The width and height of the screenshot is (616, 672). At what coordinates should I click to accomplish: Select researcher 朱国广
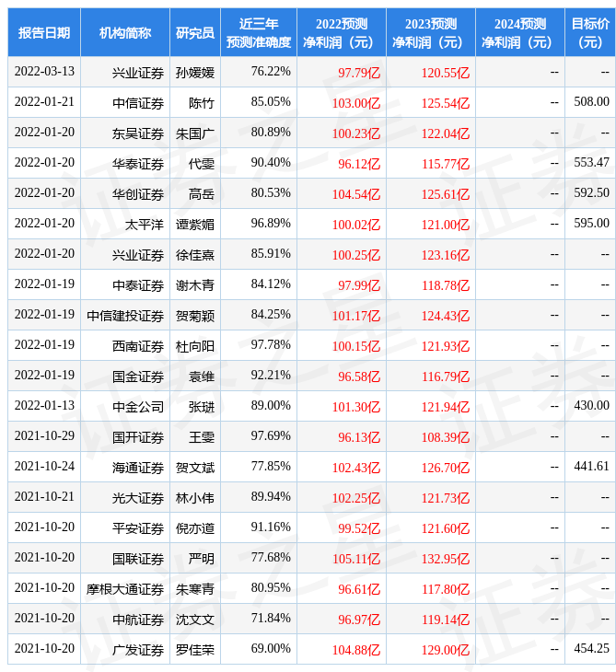[x=195, y=133]
